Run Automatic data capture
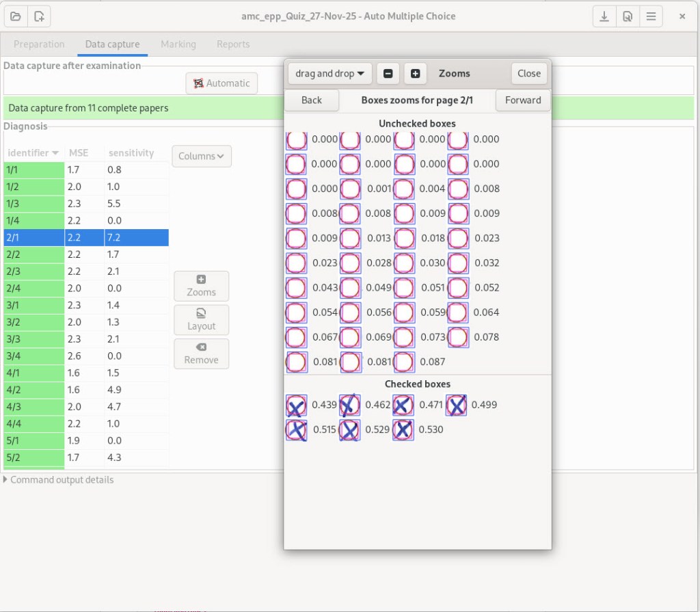Viewport: 700px width, 612px height. pyautogui.click(x=221, y=83)
